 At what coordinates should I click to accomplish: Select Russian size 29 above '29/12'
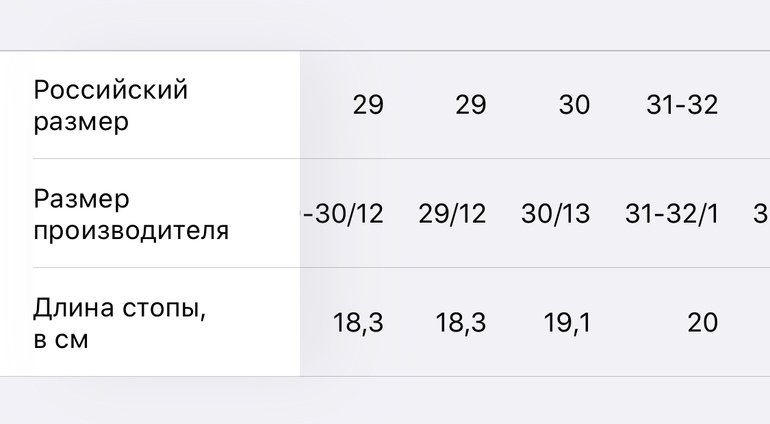470,105
